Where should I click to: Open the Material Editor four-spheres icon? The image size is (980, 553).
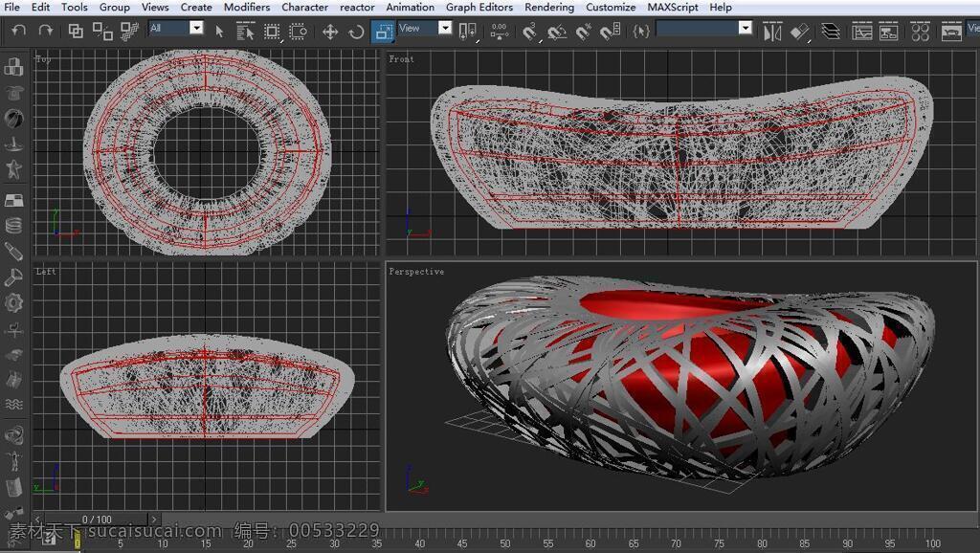(920, 32)
